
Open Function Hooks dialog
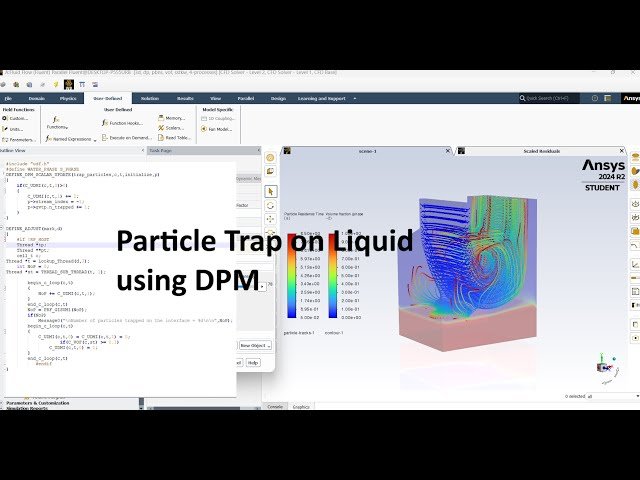(122, 123)
